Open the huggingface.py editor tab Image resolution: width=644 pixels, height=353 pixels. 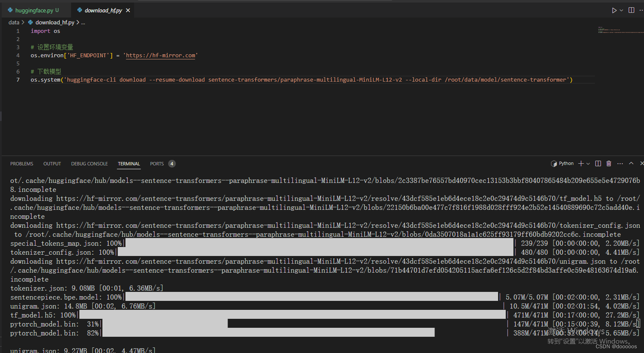coord(33,10)
